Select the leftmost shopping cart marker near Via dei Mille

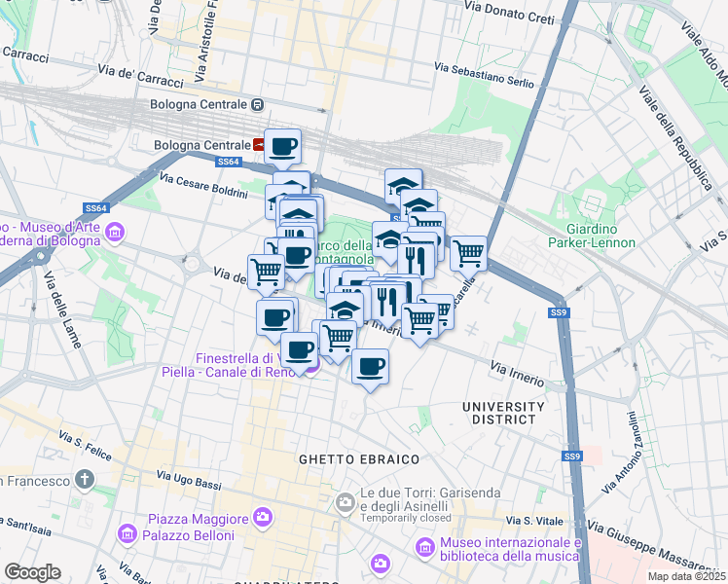coord(266,274)
